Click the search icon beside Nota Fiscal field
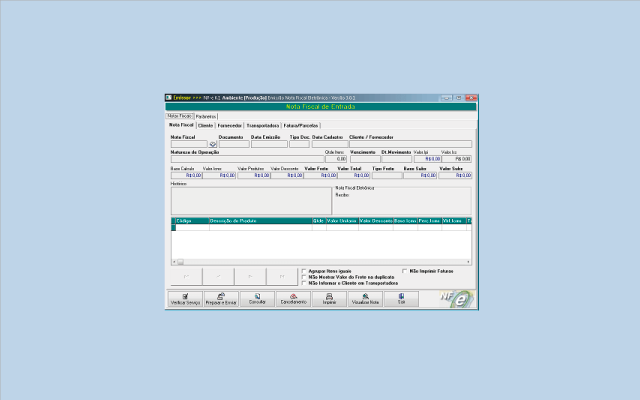Viewport: 640px width, 400px height. [212, 145]
